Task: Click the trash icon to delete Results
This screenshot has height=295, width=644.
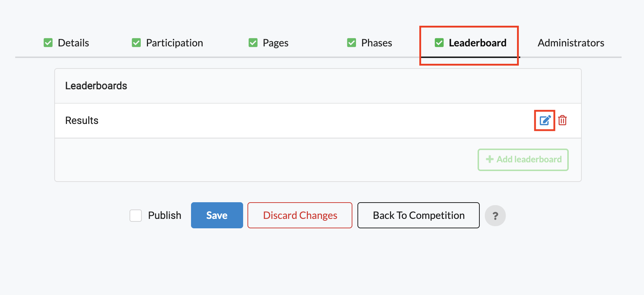Action: point(563,120)
